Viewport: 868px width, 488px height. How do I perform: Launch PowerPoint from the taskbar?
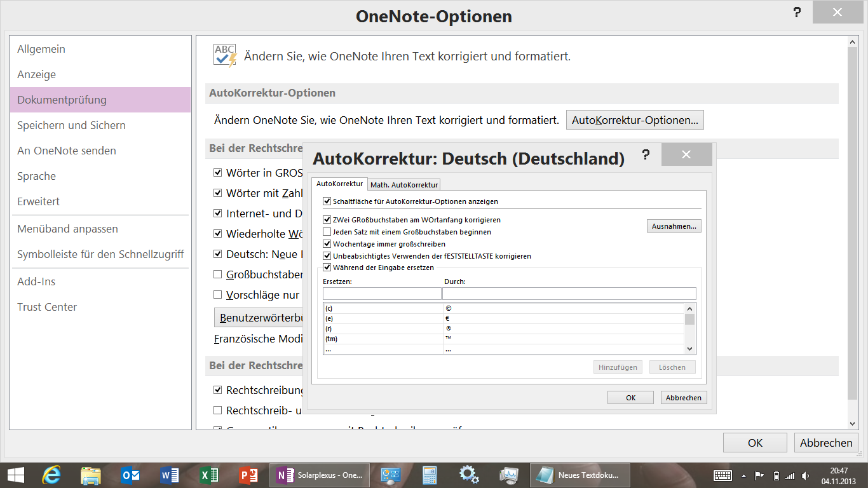click(x=248, y=475)
